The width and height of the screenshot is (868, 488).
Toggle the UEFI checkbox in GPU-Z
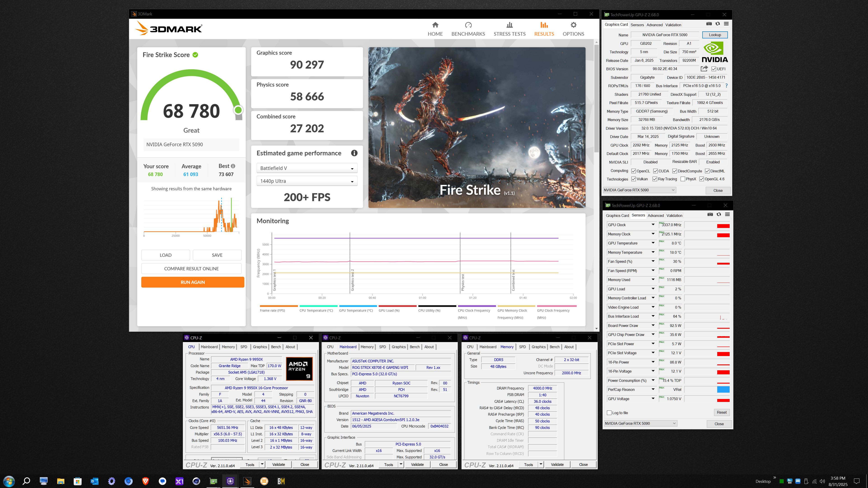pyautogui.click(x=714, y=69)
